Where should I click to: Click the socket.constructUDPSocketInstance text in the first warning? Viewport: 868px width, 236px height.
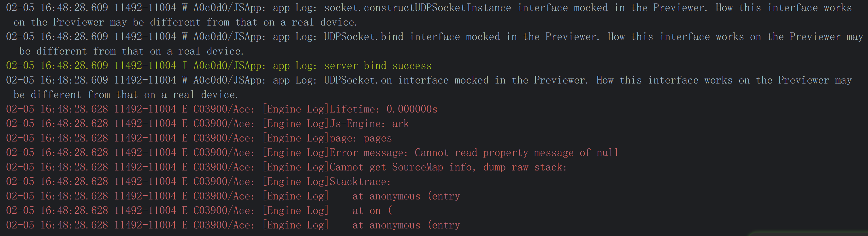[417, 8]
